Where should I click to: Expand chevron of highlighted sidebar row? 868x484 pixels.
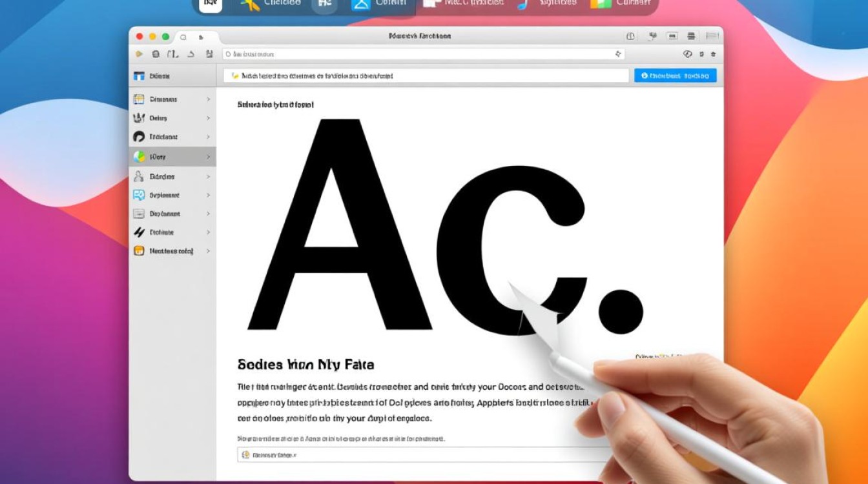point(208,157)
